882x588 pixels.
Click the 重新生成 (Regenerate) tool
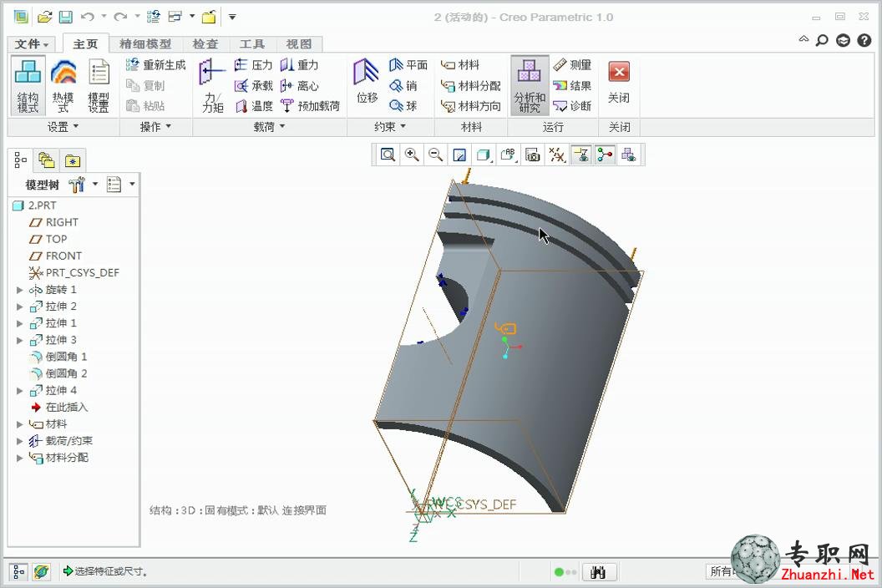tap(156, 64)
